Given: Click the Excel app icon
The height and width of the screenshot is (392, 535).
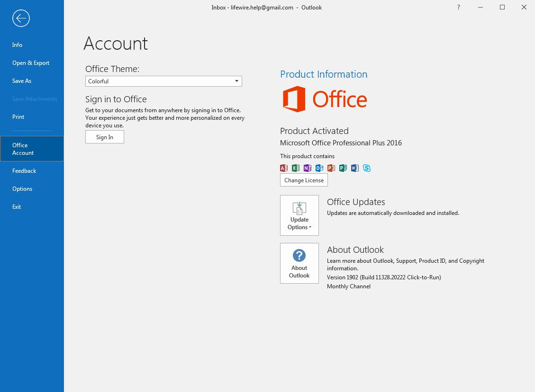Looking at the screenshot, I should point(296,168).
